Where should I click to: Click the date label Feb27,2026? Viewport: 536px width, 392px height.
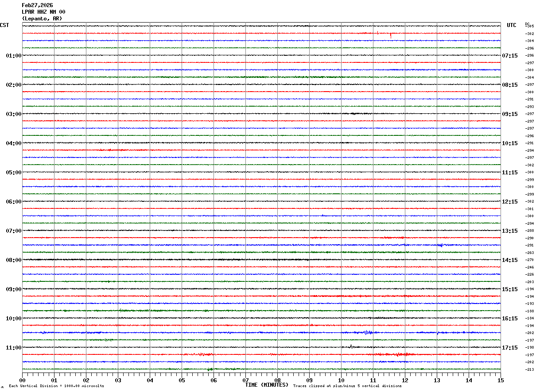(37, 5)
